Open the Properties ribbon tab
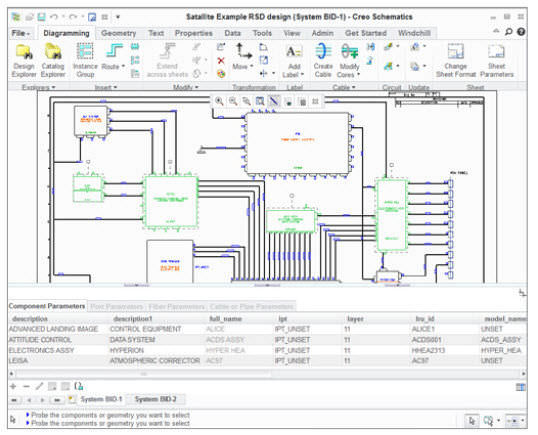 tap(194, 33)
